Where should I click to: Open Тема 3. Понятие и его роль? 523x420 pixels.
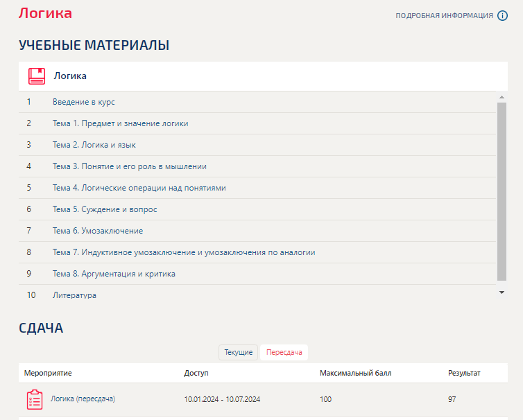pos(130,166)
